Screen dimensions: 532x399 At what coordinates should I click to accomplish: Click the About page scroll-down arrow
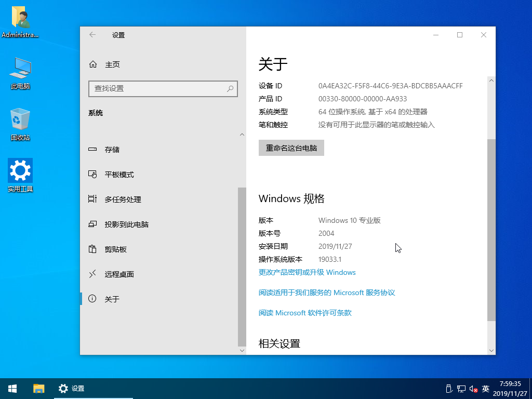491,351
